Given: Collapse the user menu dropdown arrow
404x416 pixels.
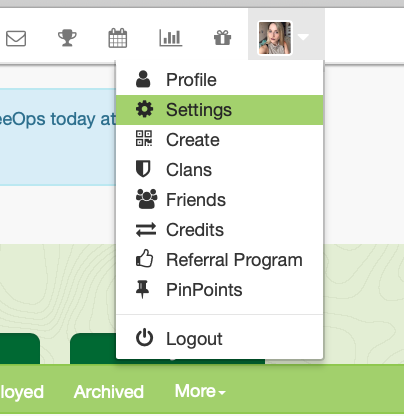Looking at the screenshot, I should 303,37.
